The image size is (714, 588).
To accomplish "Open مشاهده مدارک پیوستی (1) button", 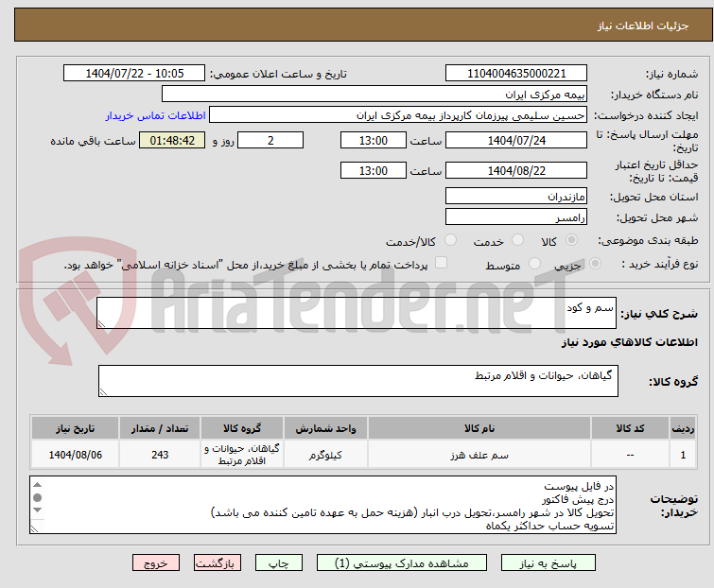I will 402,563.
